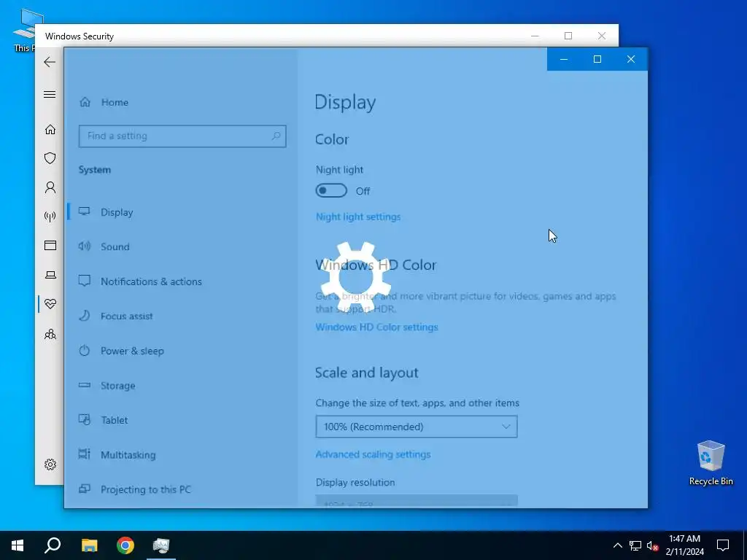
Task: Click the Multitasking icon in sidebar
Action: pyautogui.click(x=85, y=454)
